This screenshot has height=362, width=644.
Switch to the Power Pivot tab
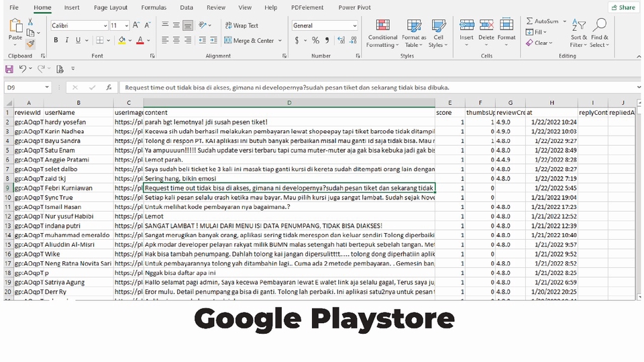(354, 7)
